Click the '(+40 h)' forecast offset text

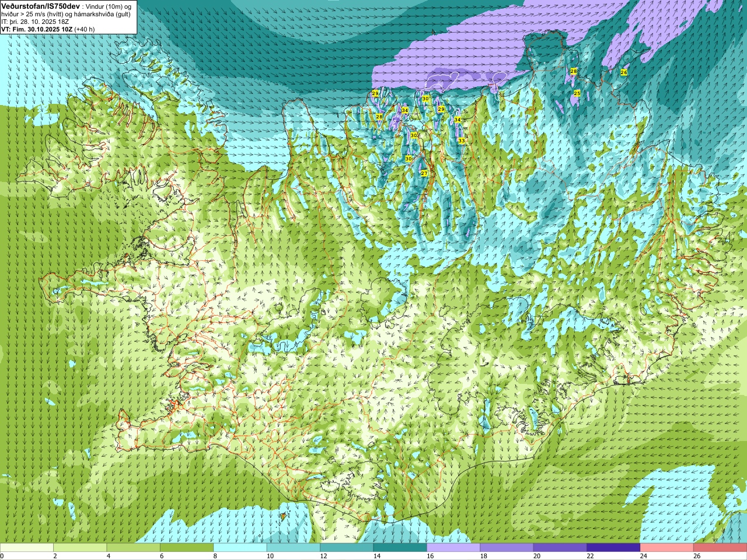pos(85,29)
